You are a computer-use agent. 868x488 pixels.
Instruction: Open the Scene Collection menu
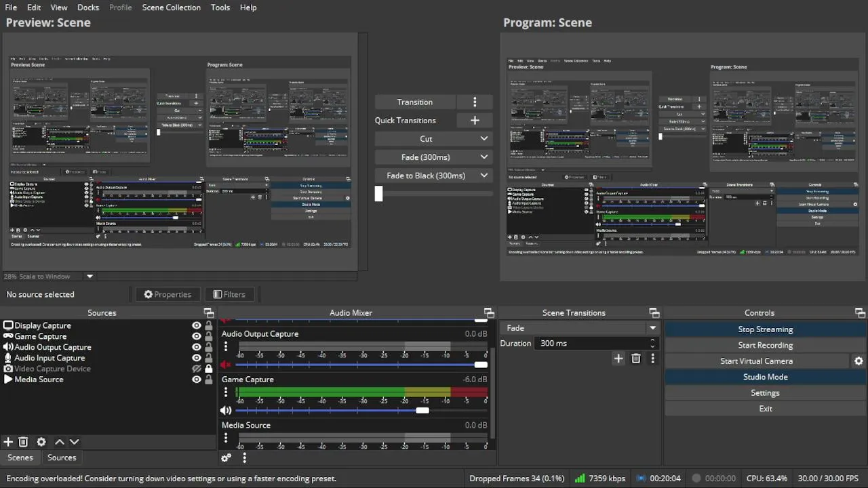(171, 7)
